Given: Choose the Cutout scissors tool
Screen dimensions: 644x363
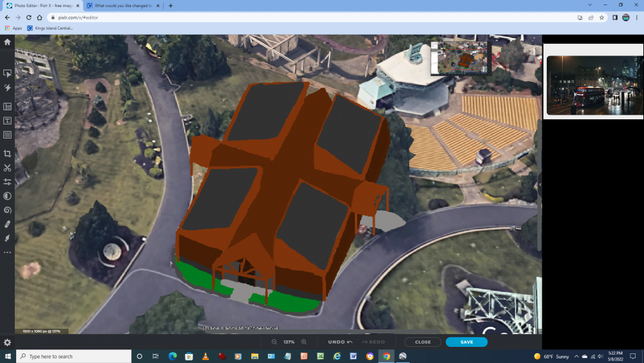Looking at the screenshot, I should [x=7, y=168].
